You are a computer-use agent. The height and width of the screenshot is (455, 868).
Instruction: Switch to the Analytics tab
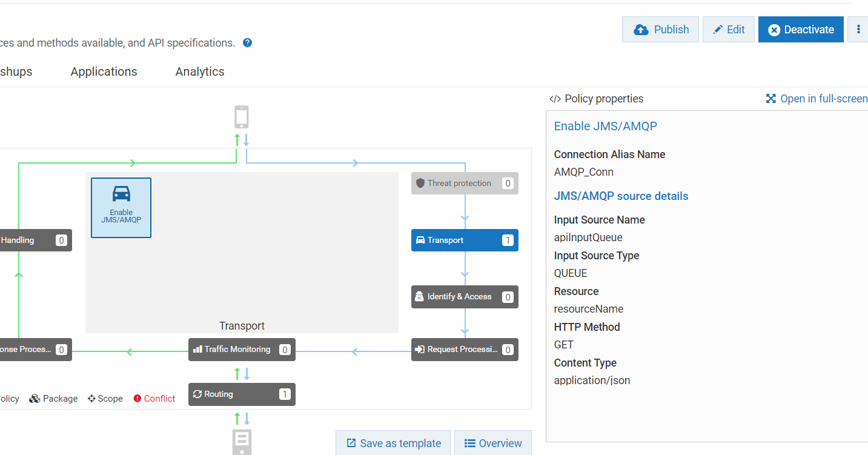coord(200,71)
